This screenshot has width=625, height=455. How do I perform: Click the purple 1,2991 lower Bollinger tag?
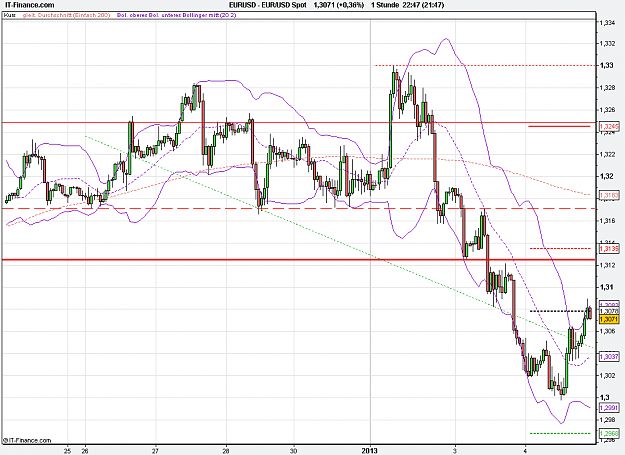(x=609, y=408)
